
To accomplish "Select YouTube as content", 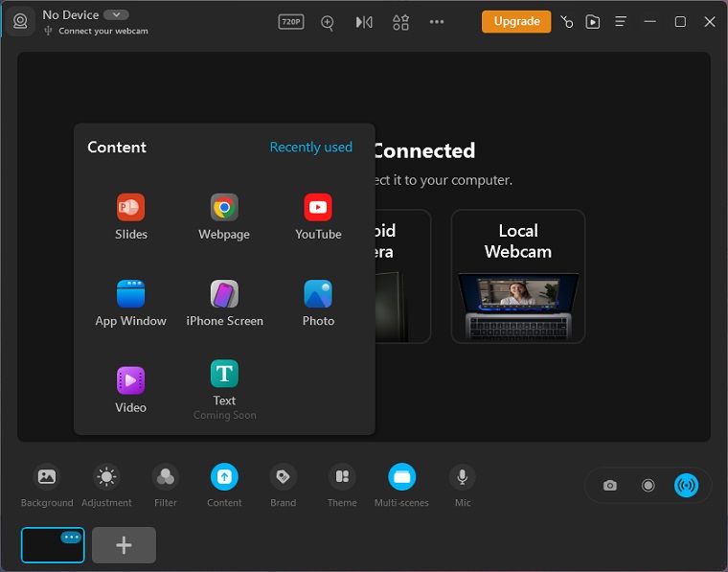I will click(x=318, y=217).
